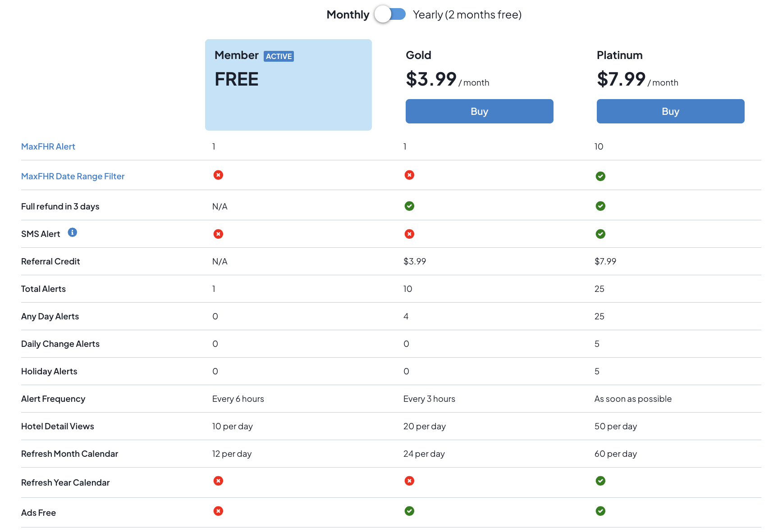This screenshot has width=778, height=532.
Task: Click red X for Refresh Year Calendar Gold
Action: pos(409,481)
